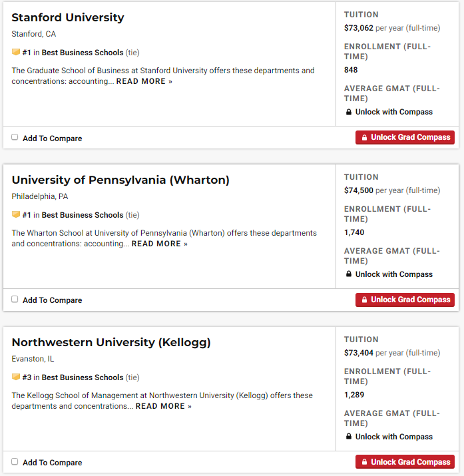The height and width of the screenshot is (476, 464).
Task: Click lock icon beside Wharton's GMAT Compass text
Action: click(x=349, y=274)
